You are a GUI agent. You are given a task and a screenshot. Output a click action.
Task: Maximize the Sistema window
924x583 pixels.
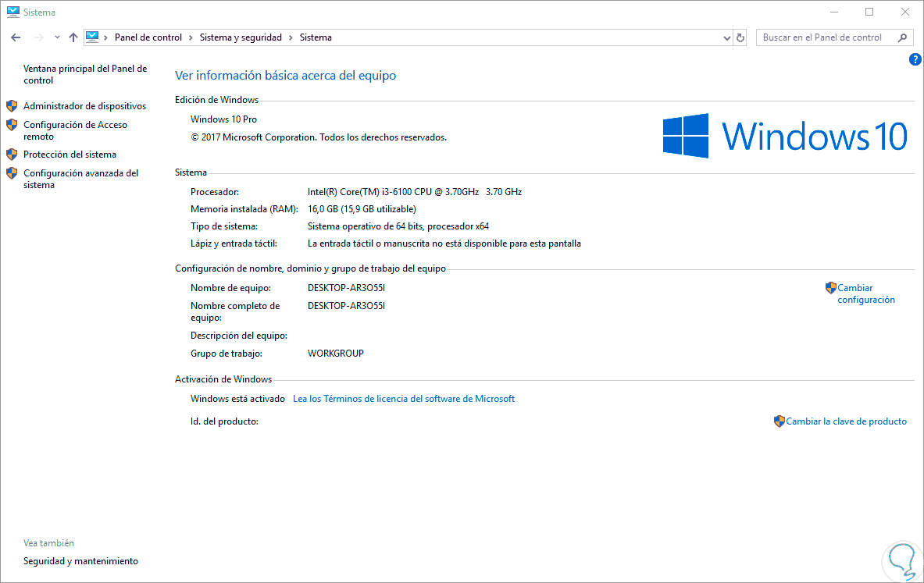[869, 12]
